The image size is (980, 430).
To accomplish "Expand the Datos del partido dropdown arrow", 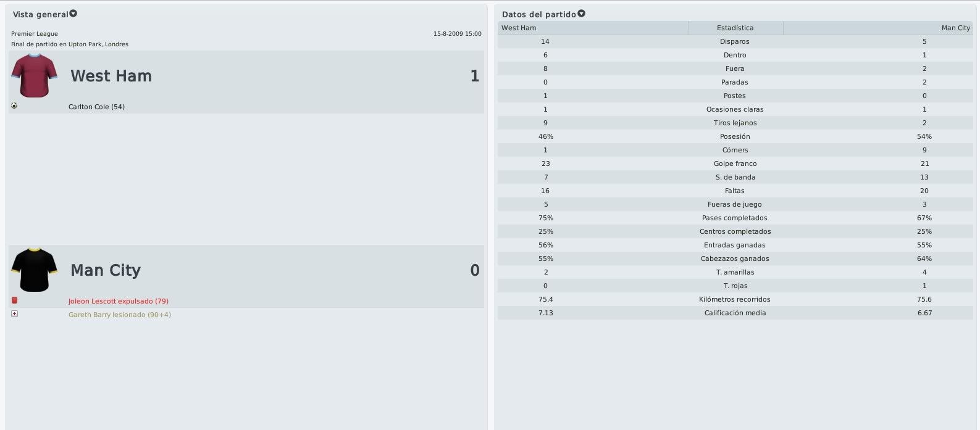I will 581,14.
